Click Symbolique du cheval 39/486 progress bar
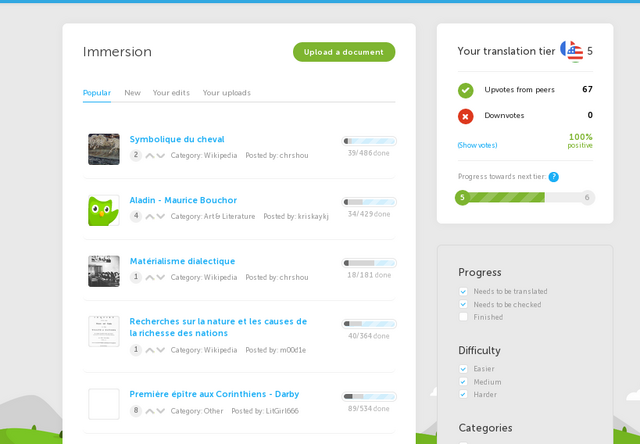640x444 pixels. [369, 141]
